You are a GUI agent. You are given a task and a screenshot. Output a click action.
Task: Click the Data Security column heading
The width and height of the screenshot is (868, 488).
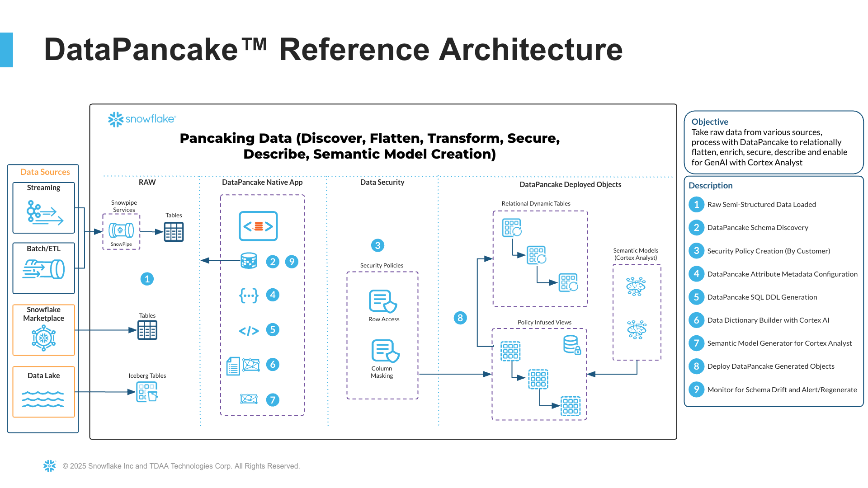tap(382, 182)
